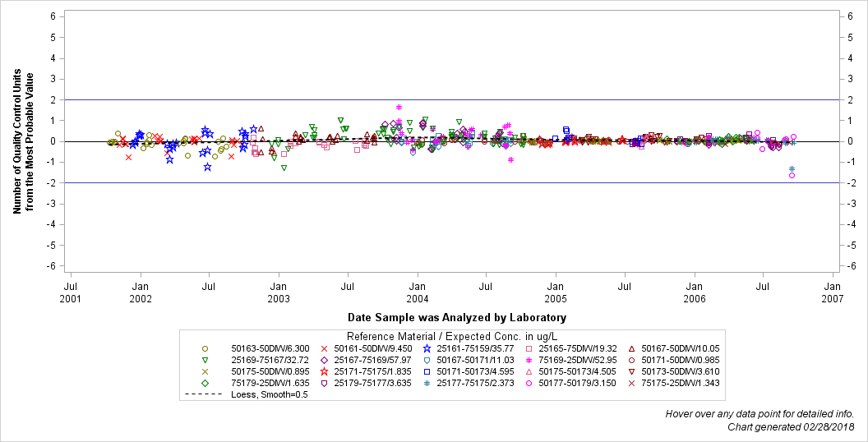Viewport: 868px width, 442px height.
Task: Click the teal asterisk data point near -1.3 in 2006
Action: click(792, 168)
